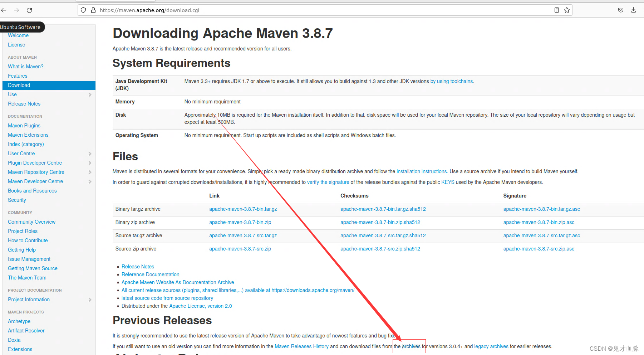Image resolution: width=644 pixels, height=355 pixels.
Task: Download apache-maven-3.8.7-src.zip
Action: [240, 249]
